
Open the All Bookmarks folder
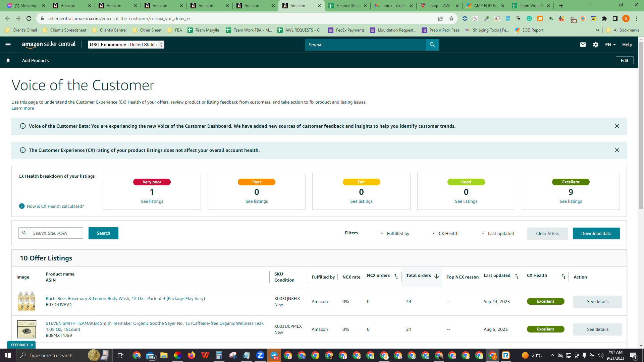click(623, 30)
